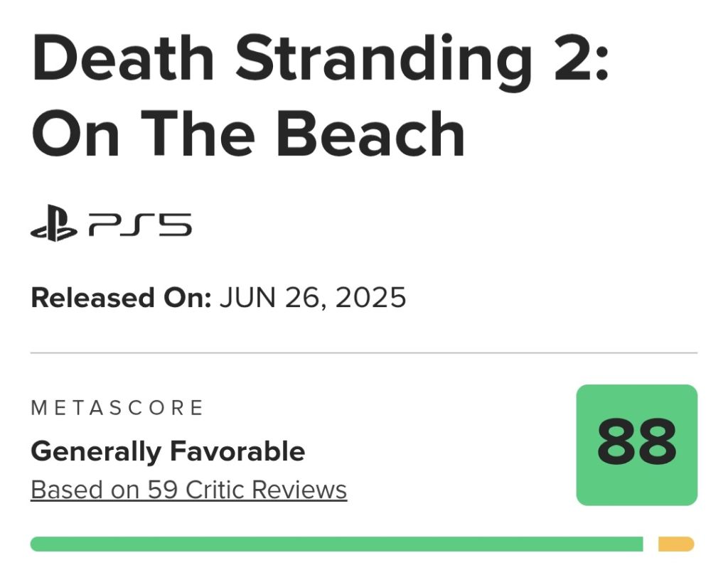Click the PlayStation logo icon
The image size is (728, 565).
(x=54, y=223)
